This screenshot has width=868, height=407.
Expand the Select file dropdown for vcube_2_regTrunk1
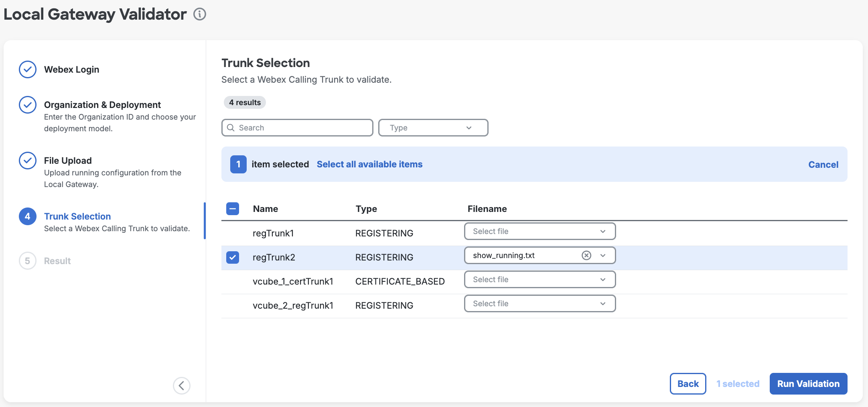pos(540,303)
